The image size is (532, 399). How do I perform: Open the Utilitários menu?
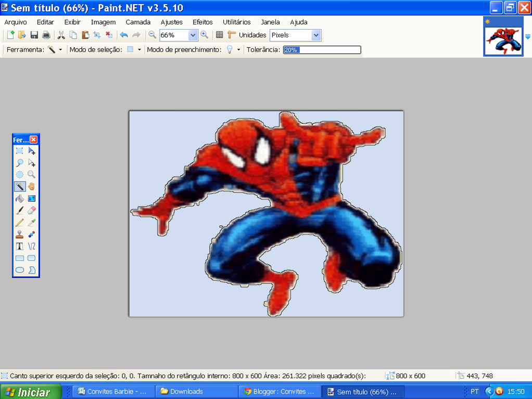pos(237,22)
